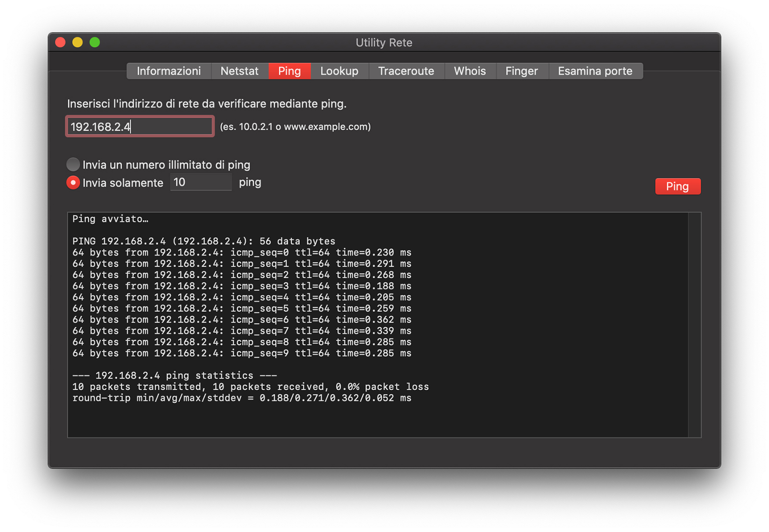This screenshot has width=769, height=532.
Task: Click the '10 packets transmitted' summary line
Action: tap(250, 387)
